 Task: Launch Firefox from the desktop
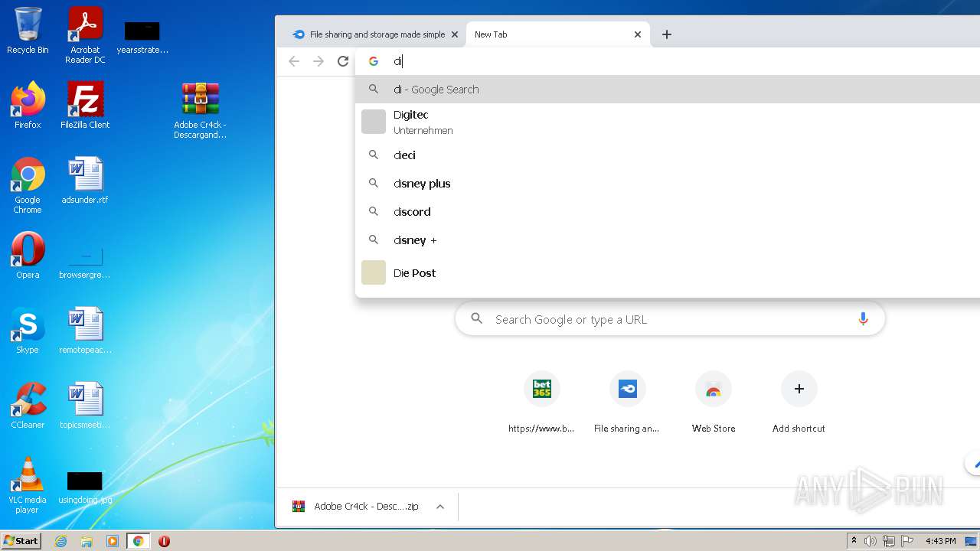click(x=28, y=106)
